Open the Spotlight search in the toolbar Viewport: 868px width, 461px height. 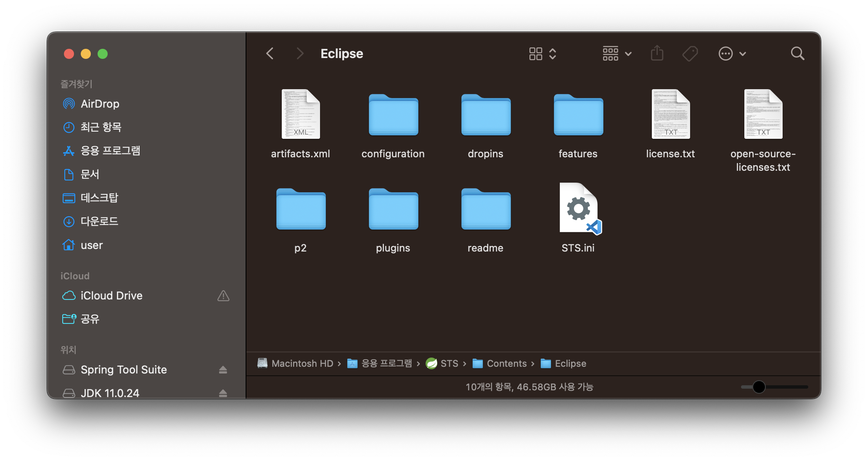tap(797, 53)
